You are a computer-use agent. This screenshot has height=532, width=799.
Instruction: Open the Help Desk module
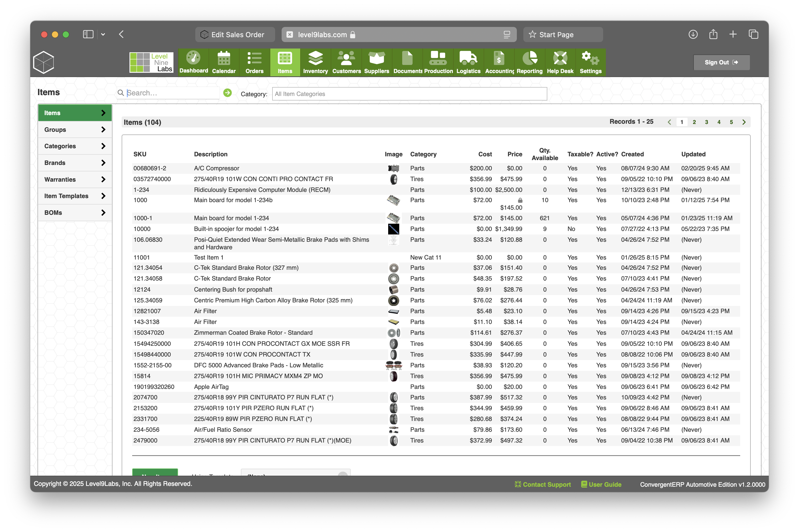pyautogui.click(x=560, y=62)
